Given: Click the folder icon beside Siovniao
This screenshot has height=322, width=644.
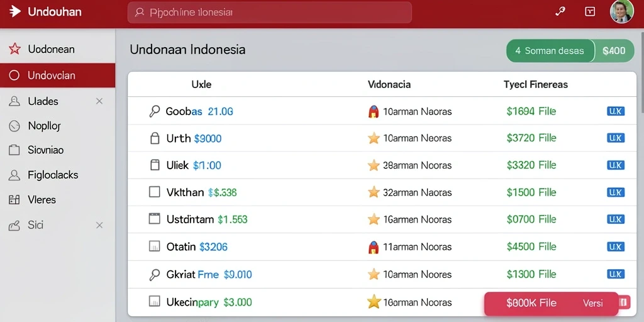Looking at the screenshot, I should (14, 150).
